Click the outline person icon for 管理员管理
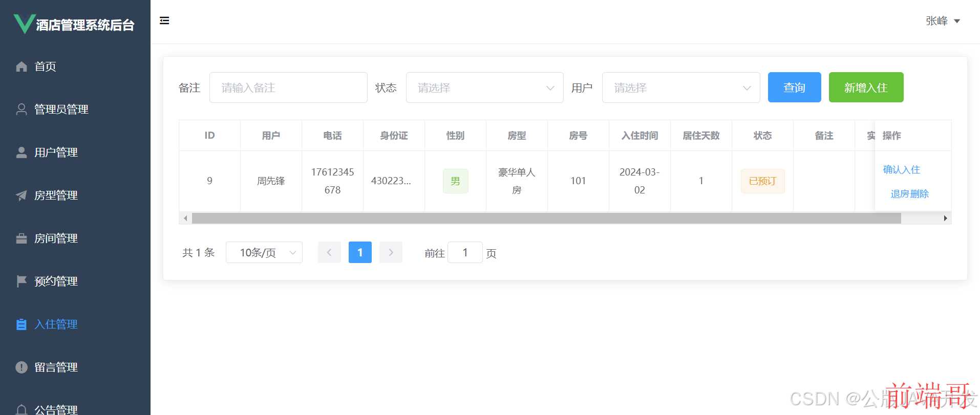Screen dimensions: 980x415 (x=22, y=110)
